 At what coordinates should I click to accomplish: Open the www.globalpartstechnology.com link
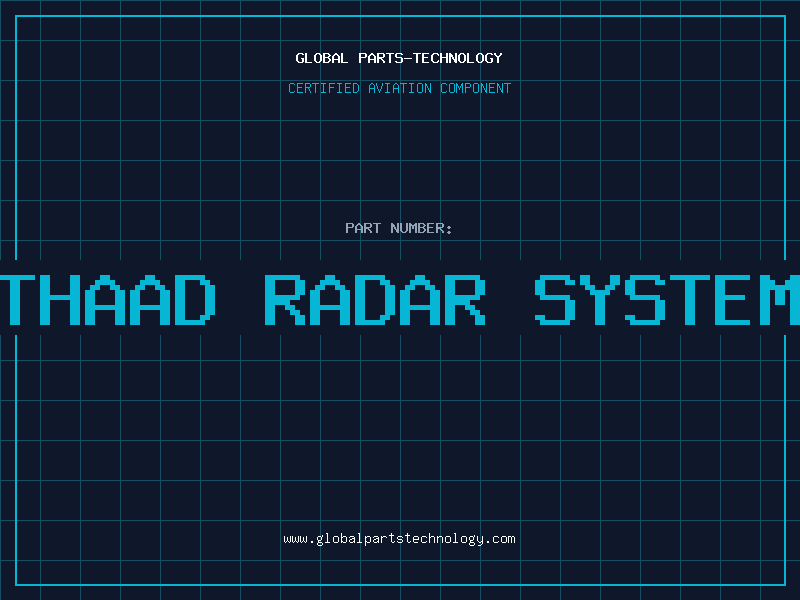click(x=399, y=539)
